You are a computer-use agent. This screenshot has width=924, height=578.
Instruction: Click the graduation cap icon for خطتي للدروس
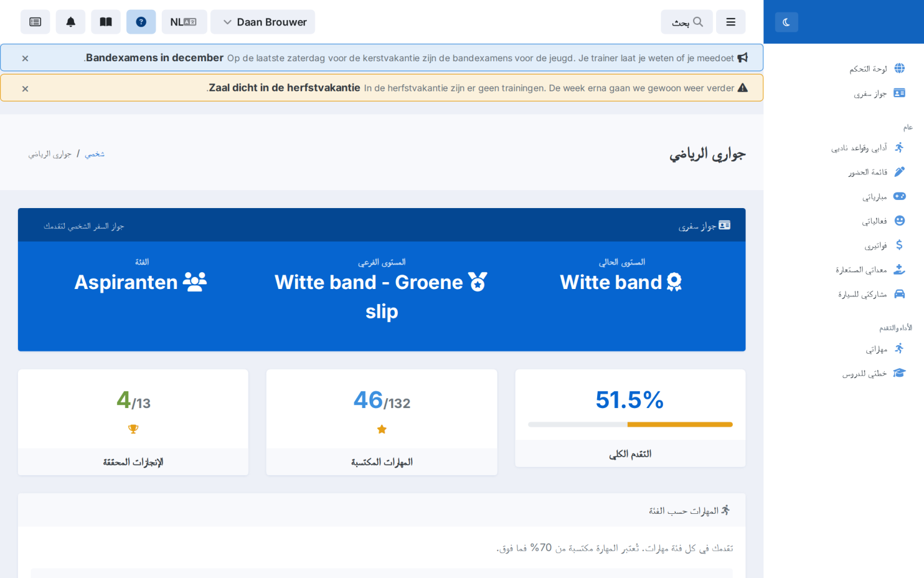[899, 373]
